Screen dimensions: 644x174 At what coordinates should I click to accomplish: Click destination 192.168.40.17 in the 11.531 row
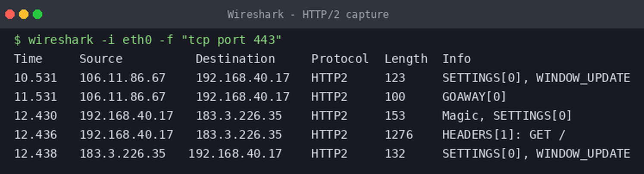pyautogui.click(x=243, y=97)
